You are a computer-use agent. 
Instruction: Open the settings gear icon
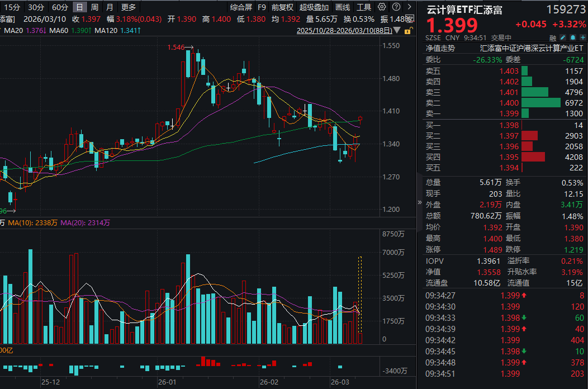[x=382, y=7]
